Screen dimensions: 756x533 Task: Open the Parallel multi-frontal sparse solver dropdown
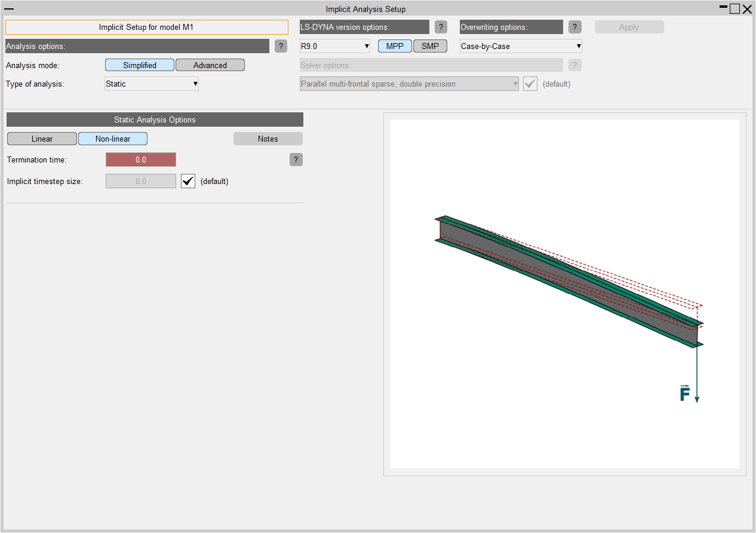[x=410, y=84]
